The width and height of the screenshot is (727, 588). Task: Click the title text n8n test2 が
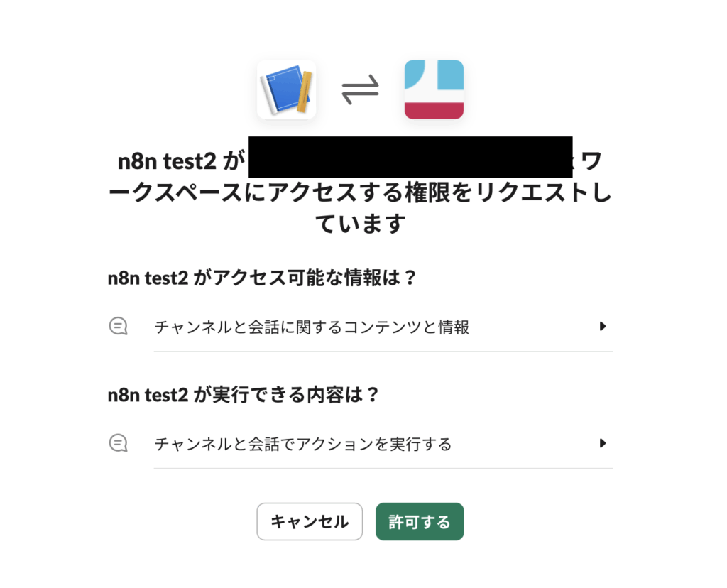click(181, 161)
